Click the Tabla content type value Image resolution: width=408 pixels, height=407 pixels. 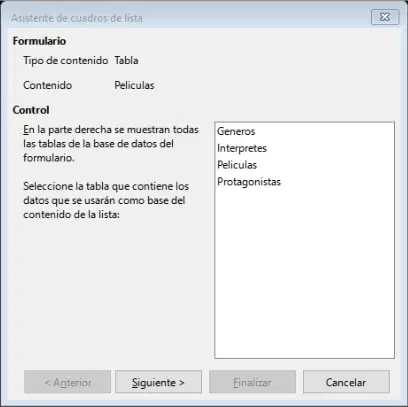coord(126,61)
